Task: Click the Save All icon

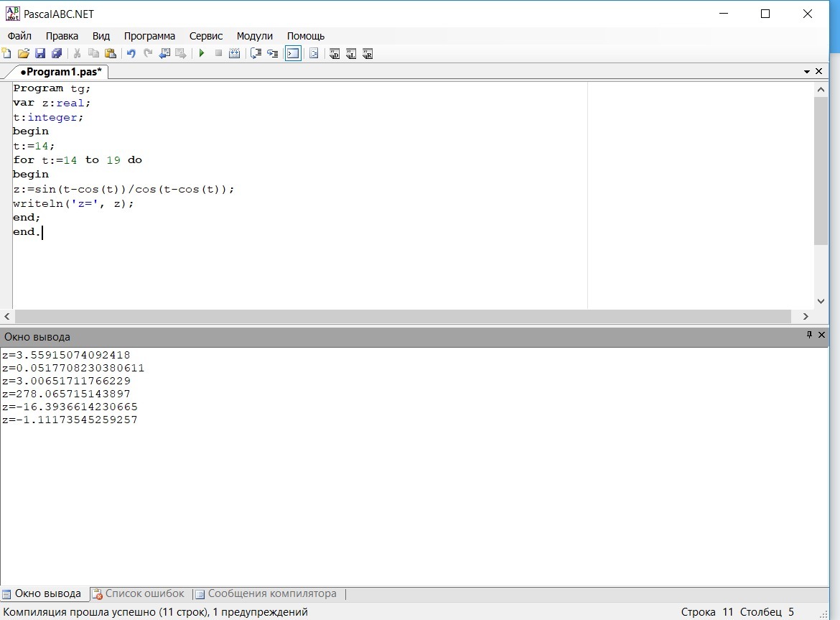Action: [x=56, y=53]
